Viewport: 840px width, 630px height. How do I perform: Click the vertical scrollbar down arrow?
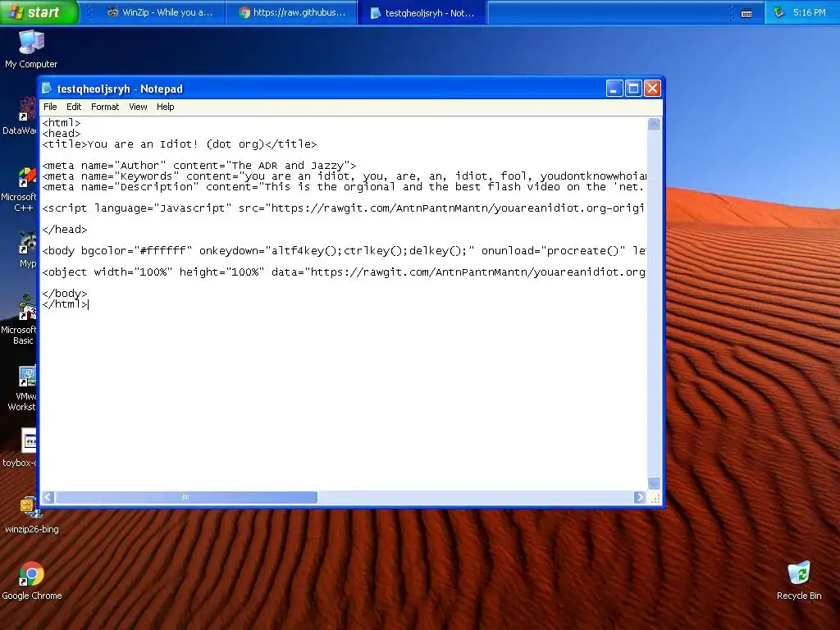654,482
